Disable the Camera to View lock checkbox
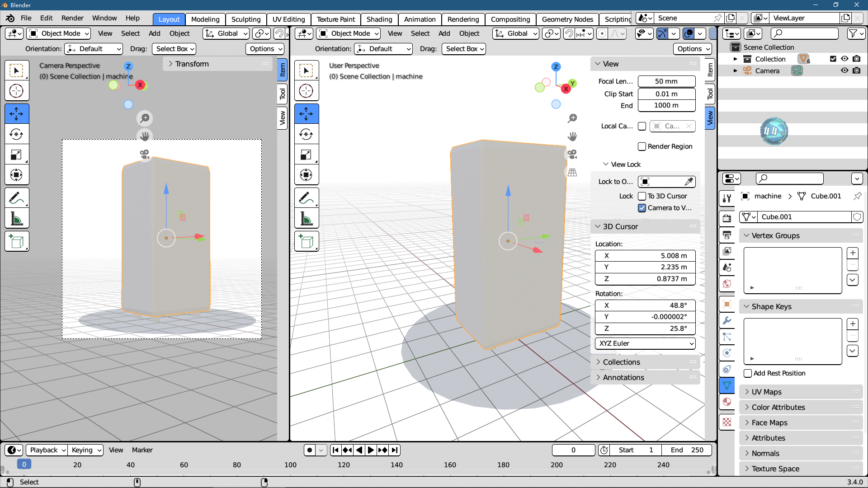The image size is (868, 488). click(x=642, y=208)
